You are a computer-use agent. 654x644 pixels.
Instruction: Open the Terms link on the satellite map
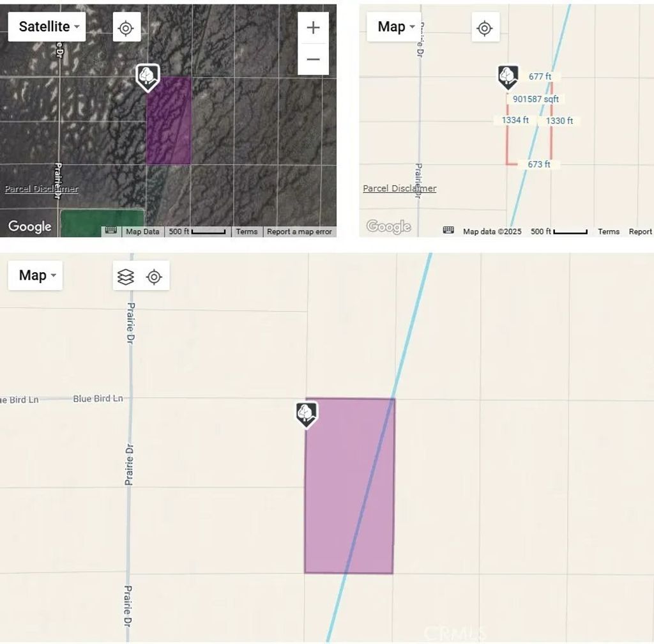pyautogui.click(x=247, y=232)
